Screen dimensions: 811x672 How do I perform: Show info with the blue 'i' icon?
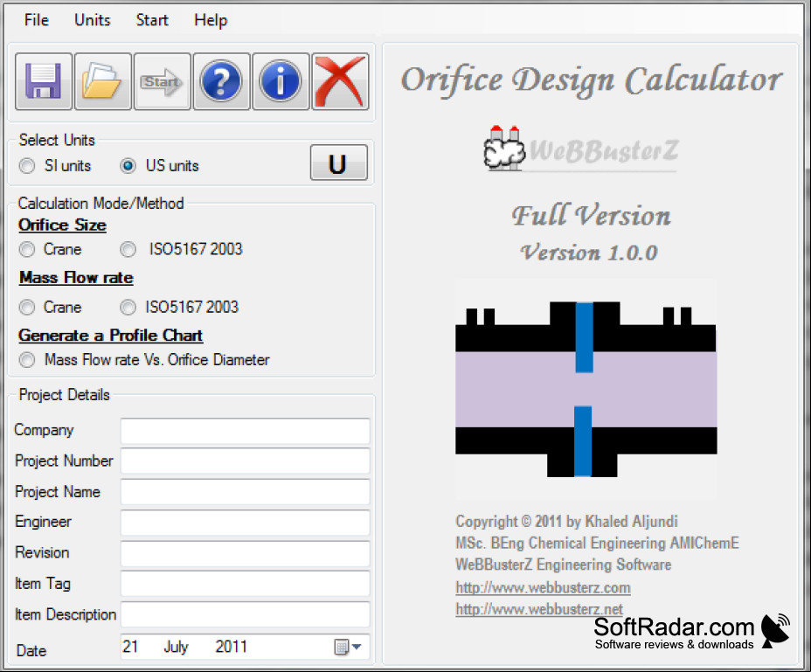(281, 81)
